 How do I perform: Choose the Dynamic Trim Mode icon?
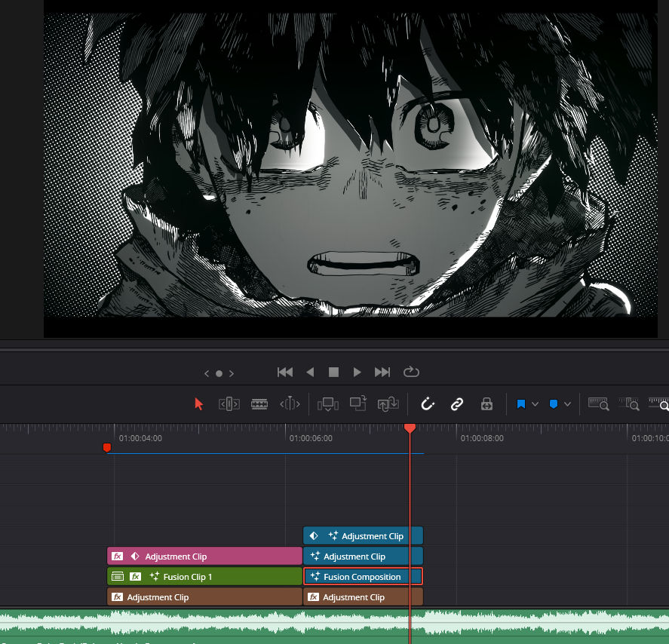pyautogui.click(x=290, y=403)
